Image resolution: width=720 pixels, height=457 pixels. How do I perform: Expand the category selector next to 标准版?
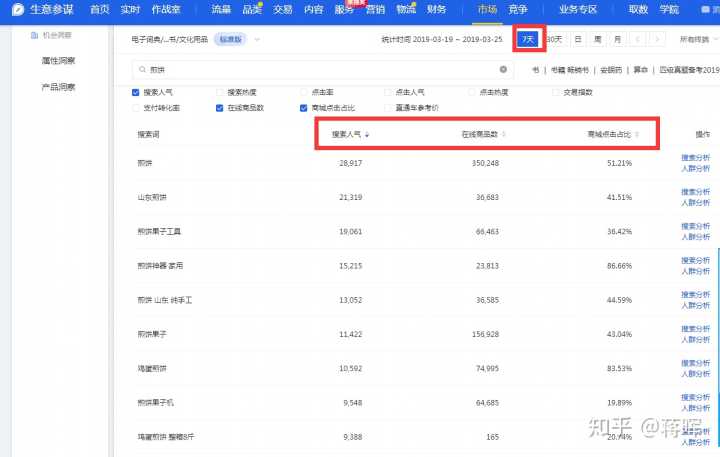[x=257, y=39]
